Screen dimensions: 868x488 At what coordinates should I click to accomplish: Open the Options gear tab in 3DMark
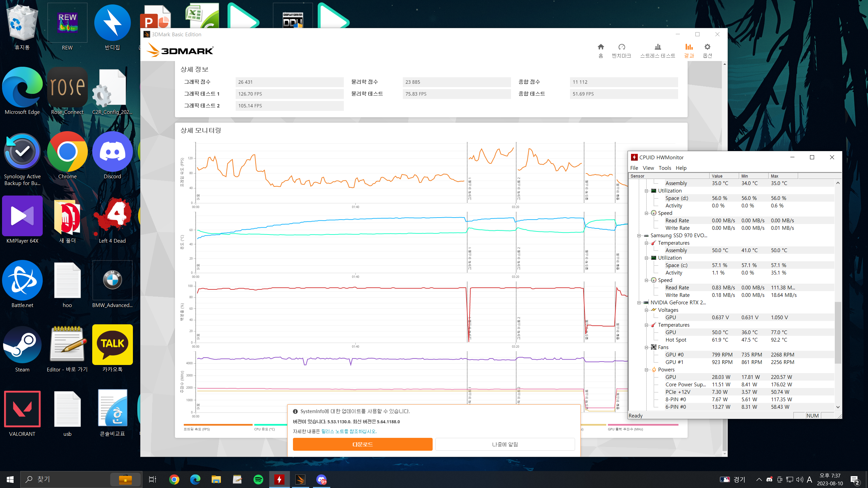(707, 50)
